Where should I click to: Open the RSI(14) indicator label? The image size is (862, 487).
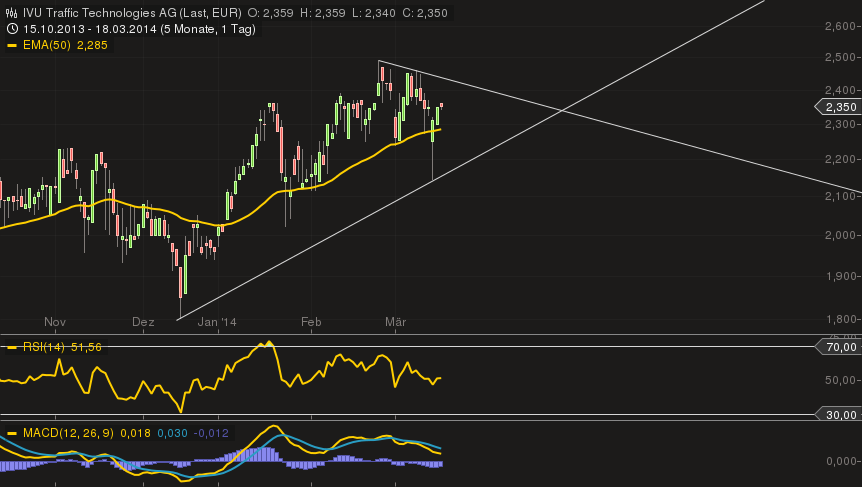click(46, 347)
